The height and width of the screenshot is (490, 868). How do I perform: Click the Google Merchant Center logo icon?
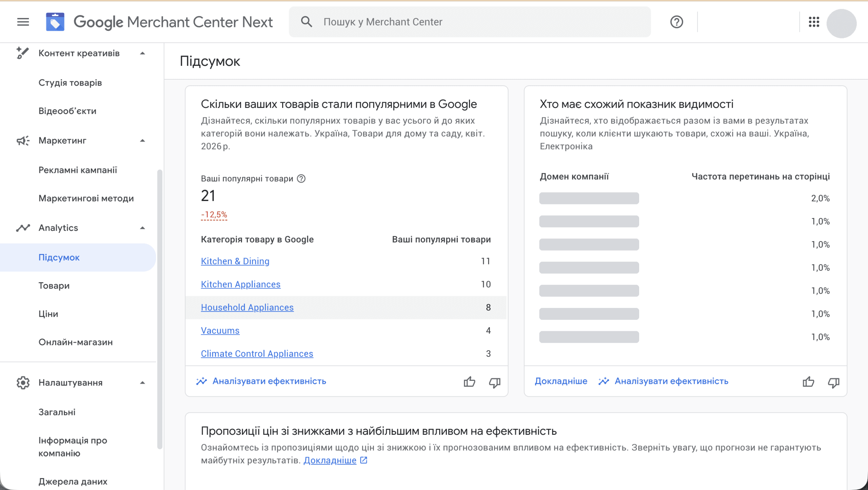tap(55, 22)
